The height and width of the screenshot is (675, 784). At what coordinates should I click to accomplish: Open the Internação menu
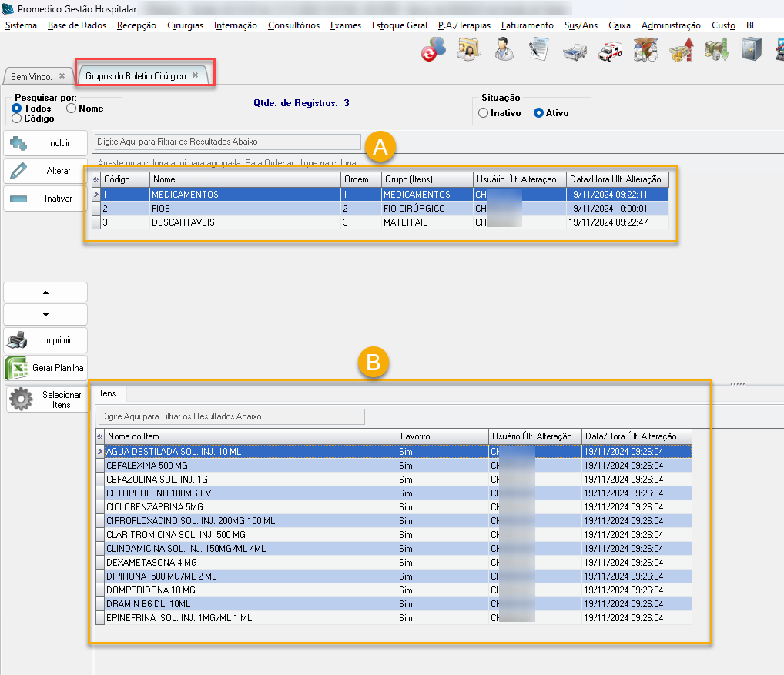(x=236, y=25)
